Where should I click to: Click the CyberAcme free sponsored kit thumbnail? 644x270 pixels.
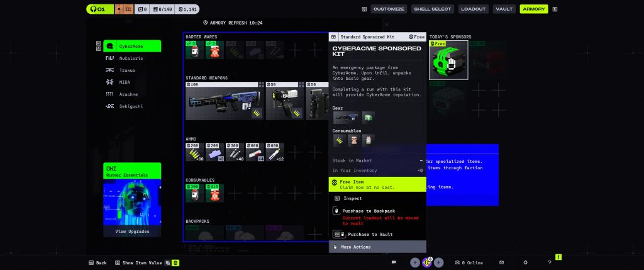pyautogui.click(x=448, y=63)
